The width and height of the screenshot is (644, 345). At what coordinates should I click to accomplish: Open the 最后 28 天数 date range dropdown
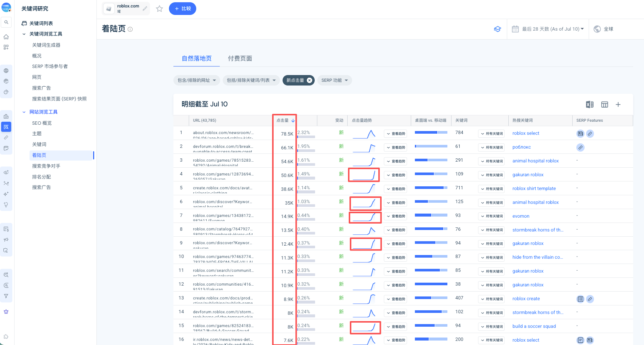click(553, 29)
